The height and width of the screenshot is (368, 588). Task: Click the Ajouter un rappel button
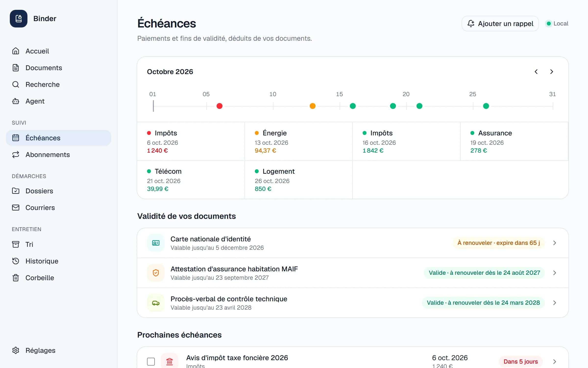500,24
